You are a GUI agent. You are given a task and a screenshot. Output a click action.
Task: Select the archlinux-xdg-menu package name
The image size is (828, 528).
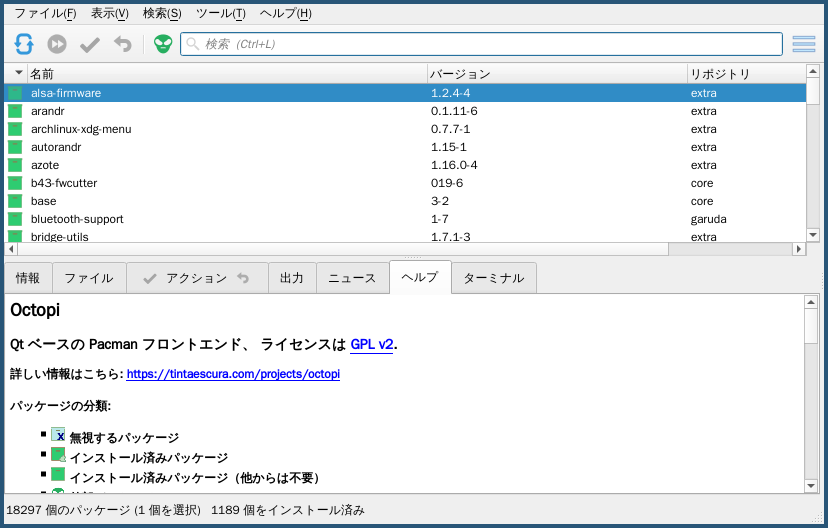point(81,129)
